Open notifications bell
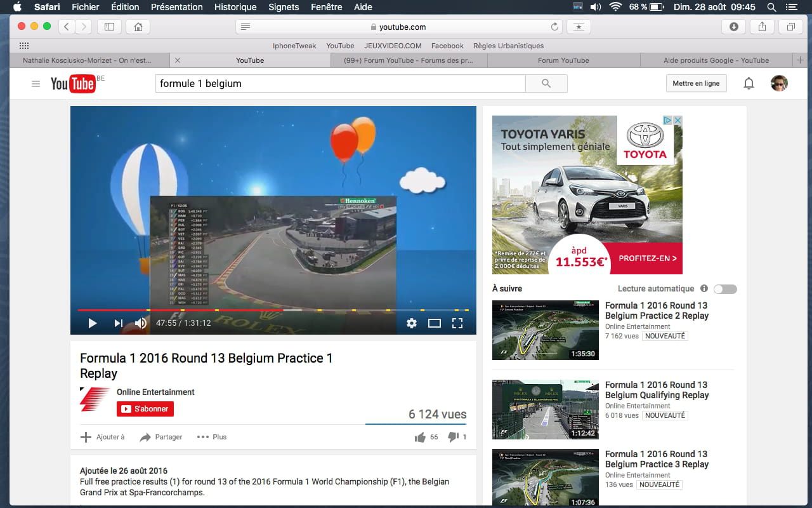 [749, 84]
